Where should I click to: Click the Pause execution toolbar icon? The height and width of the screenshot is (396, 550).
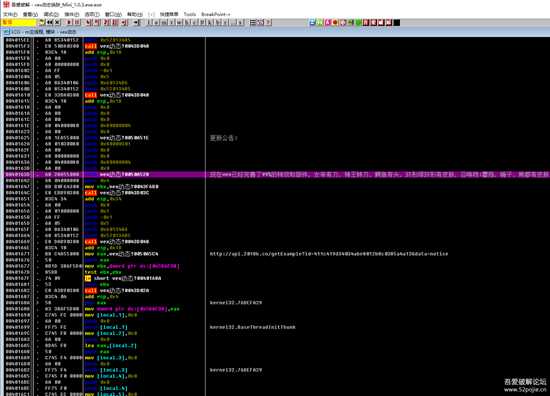click(77, 22)
